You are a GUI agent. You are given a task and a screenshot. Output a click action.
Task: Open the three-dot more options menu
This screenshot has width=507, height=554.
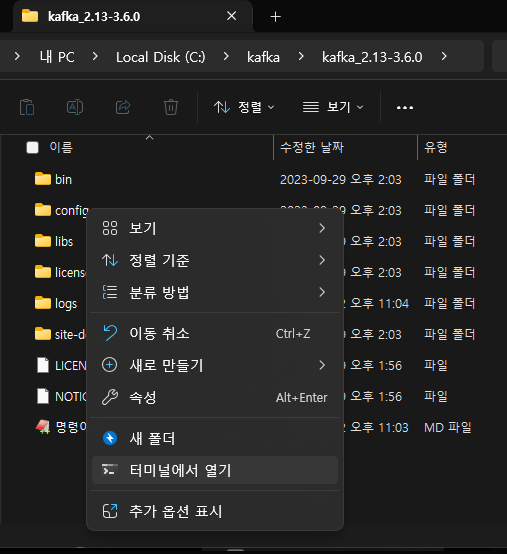coord(405,107)
